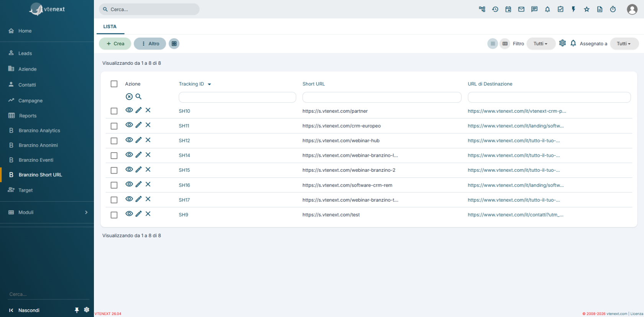Screen dimensions: 644x317
Task: Open the top bar notifications bell
Action: tap(547, 9)
